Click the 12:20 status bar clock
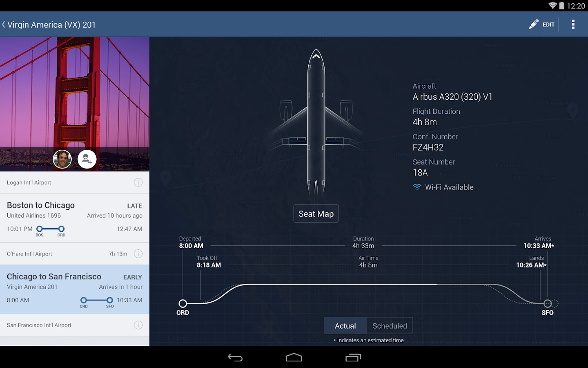The width and height of the screenshot is (588, 368). click(x=576, y=6)
